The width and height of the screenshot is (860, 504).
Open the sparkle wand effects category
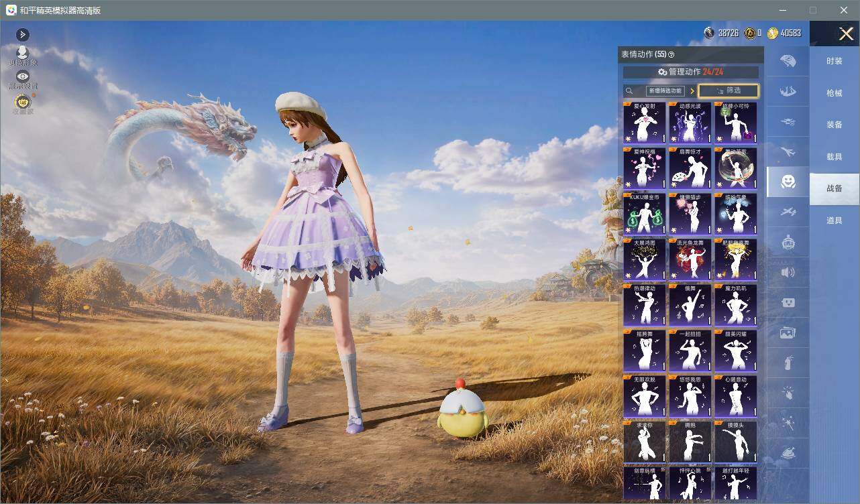coord(788,423)
